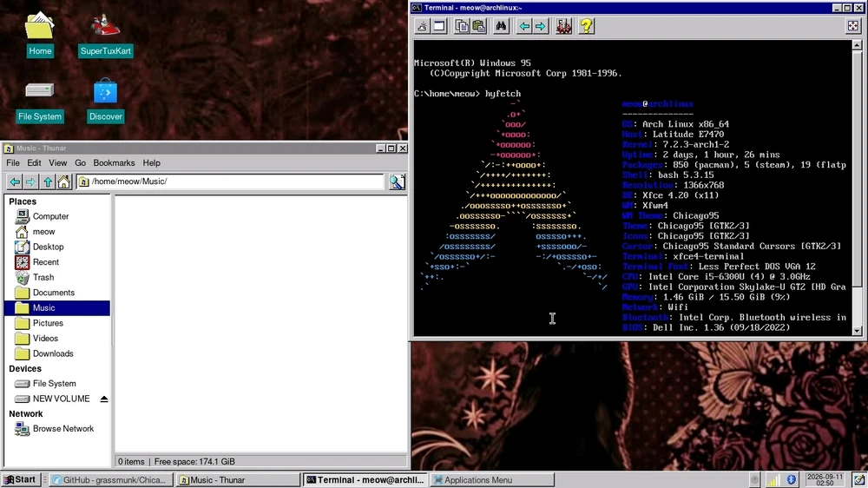The height and width of the screenshot is (488, 868).
Task: Go to previous terminal tab arrow
Action: (523, 26)
